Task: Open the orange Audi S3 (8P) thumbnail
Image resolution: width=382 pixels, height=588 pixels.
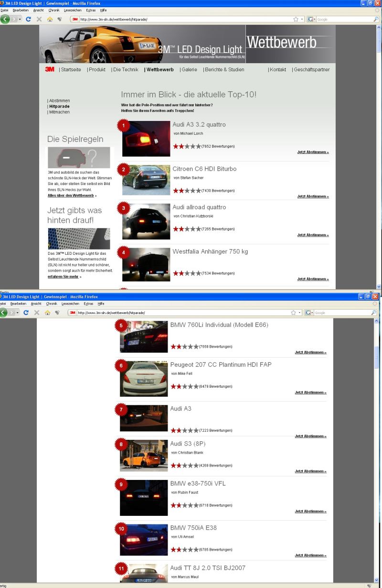Action: tap(144, 456)
